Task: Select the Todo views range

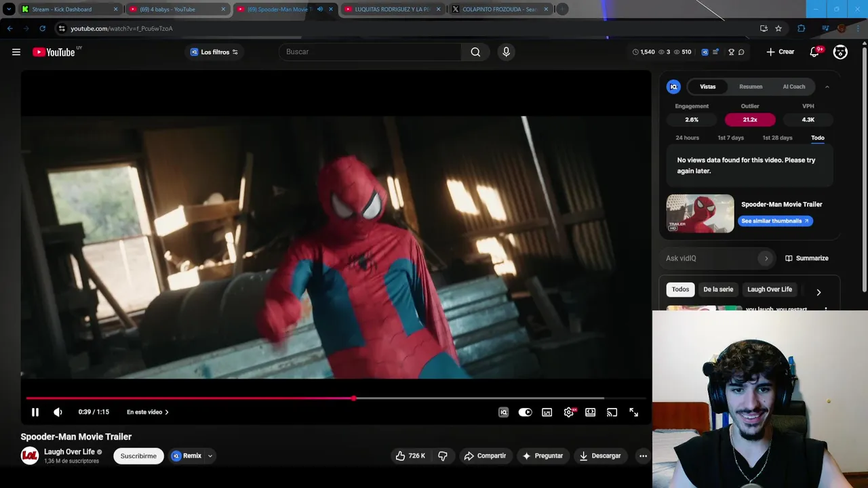Action: (818, 138)
